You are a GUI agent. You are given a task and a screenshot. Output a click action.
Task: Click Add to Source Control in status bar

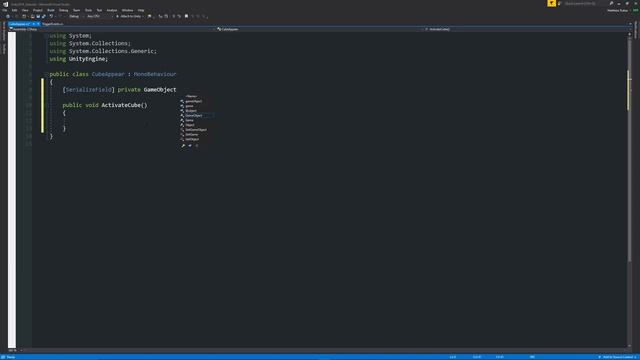click(617, 357)
